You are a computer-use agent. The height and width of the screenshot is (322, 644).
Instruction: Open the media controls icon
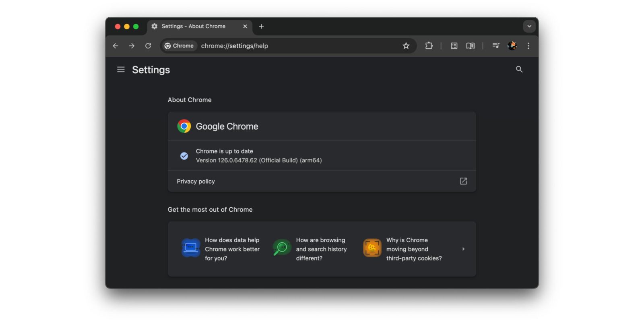pyautogui.click(x=495, y=46)
